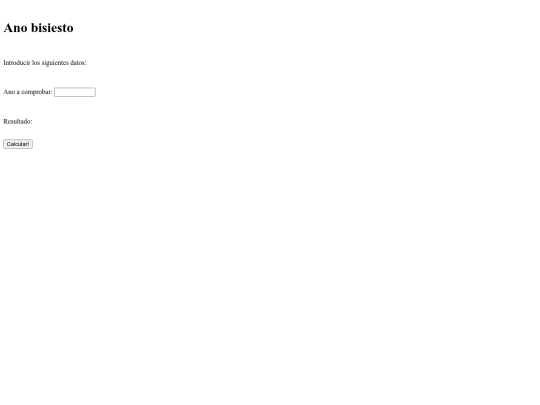Click the word Introducir in the instructions
Image resolution: width=540 pixels, height=405 pixels.
click(17, 63)
